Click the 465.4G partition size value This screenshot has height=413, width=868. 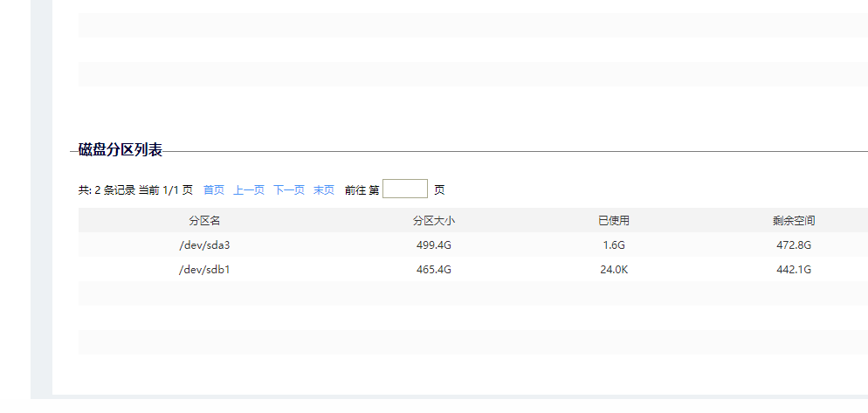[434, 269]
